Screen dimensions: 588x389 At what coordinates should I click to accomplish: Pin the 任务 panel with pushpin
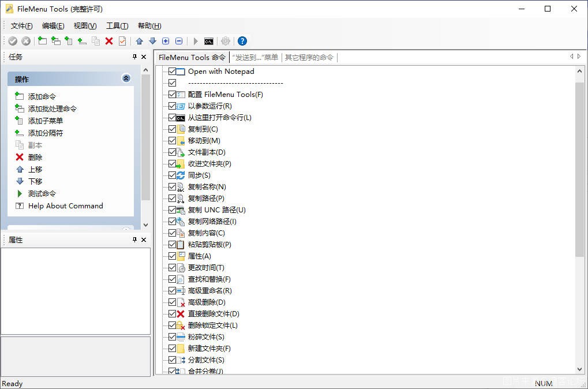click(134, 57)
